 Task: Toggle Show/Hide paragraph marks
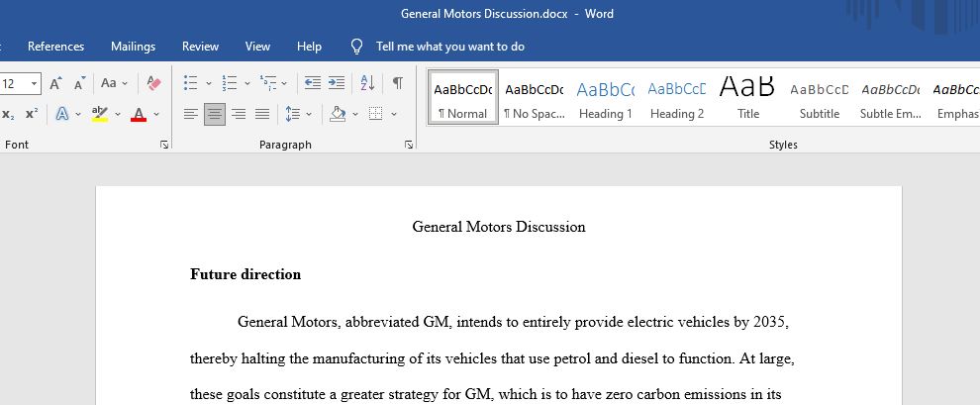tap(398, 83)
